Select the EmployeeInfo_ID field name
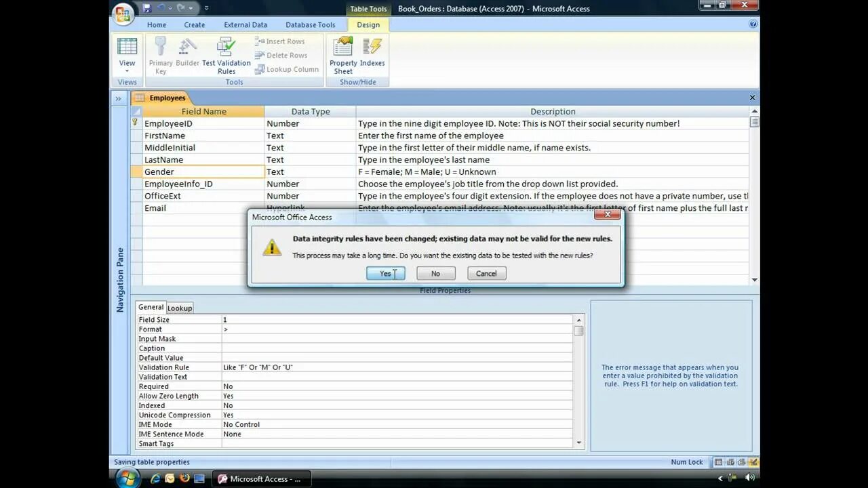Image resolution: width=868 pixels, height=488 pixels. [203, 184]
